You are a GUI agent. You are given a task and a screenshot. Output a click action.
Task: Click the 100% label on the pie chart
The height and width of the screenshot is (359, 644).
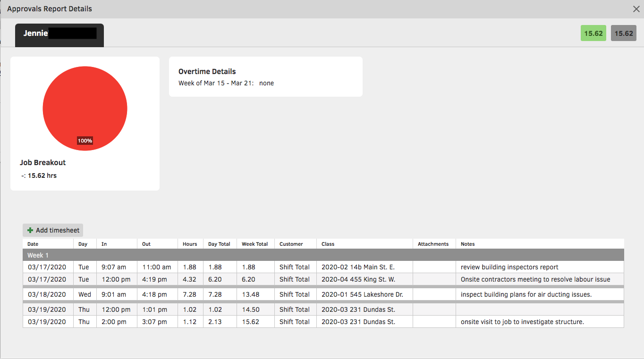pyautogui.click(x=85, y=141)
